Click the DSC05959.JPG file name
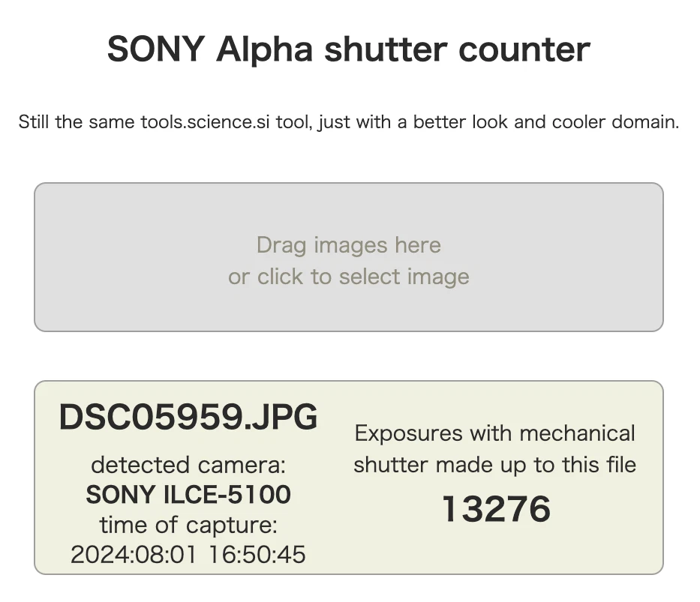 click(188, 418)
